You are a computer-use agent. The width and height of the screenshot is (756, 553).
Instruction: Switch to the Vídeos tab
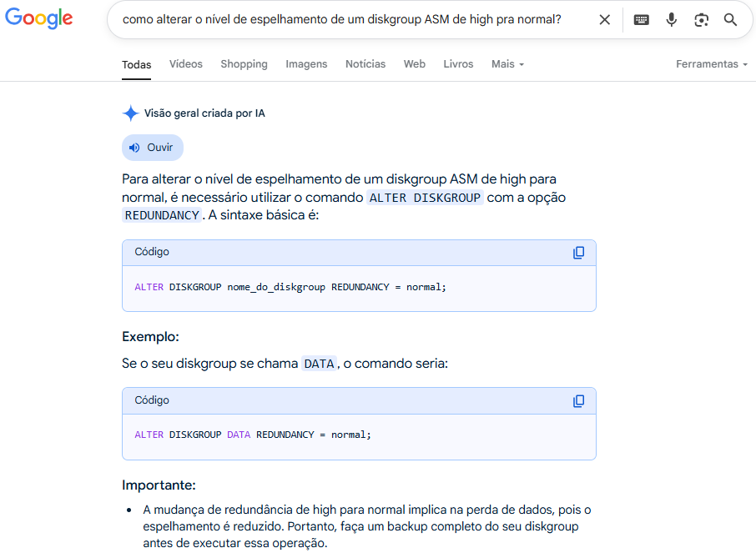click(185, 64)
